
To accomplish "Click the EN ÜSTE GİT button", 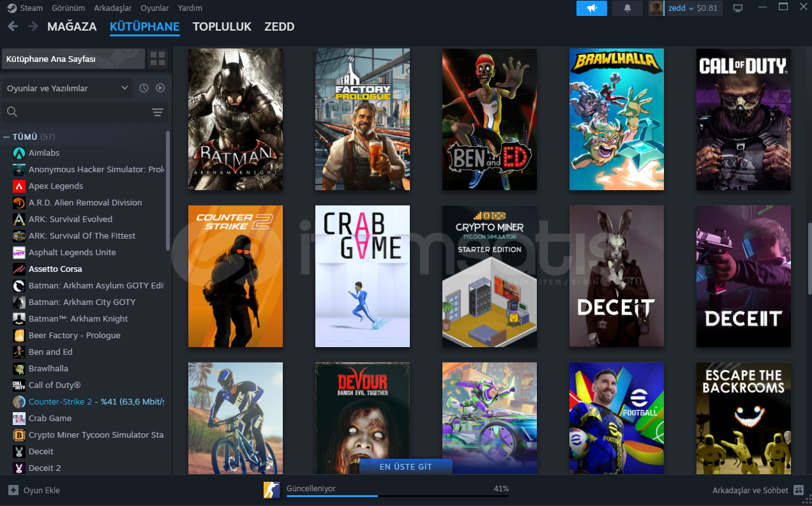I will pyautogui.click(x=406, y=467).
